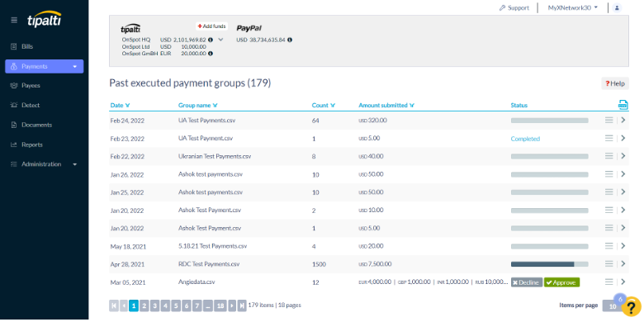This screenshot has width=644, height=322.
Task: Open help question mark widget
Action: click(632, 307)
